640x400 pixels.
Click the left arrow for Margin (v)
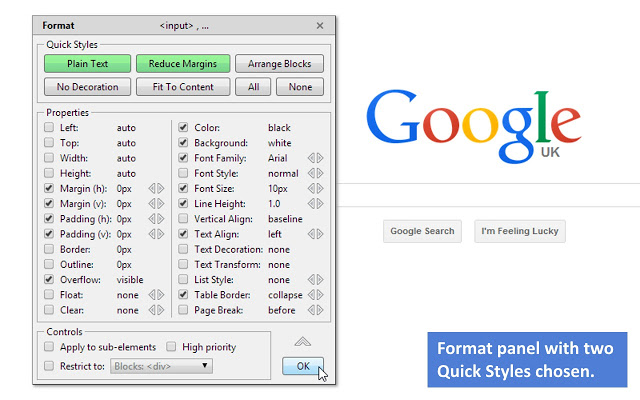click(151, 204)
